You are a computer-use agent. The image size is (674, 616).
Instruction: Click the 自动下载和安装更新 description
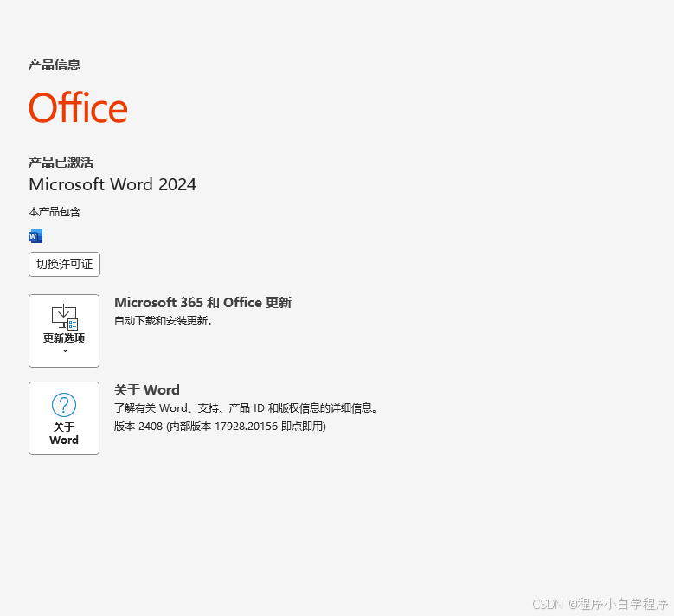(164, 321)
